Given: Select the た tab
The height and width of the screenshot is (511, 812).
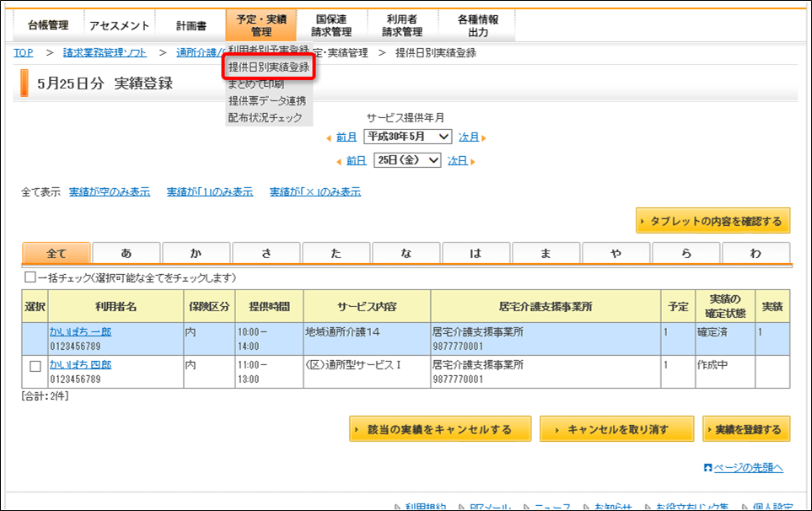Looking at the screenshot, I should click(x=336, y=253).
